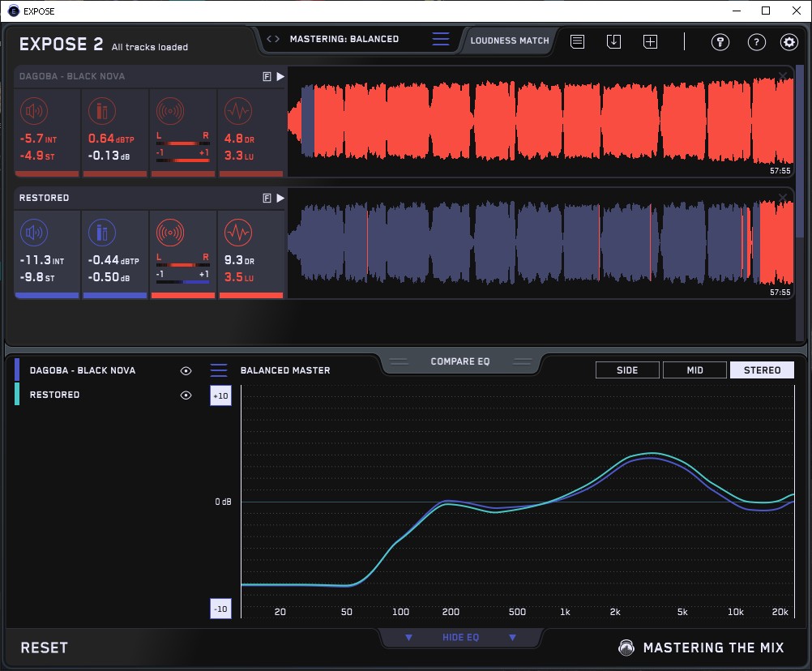Click the 3.5 LU loudness range value

[239, 277]
